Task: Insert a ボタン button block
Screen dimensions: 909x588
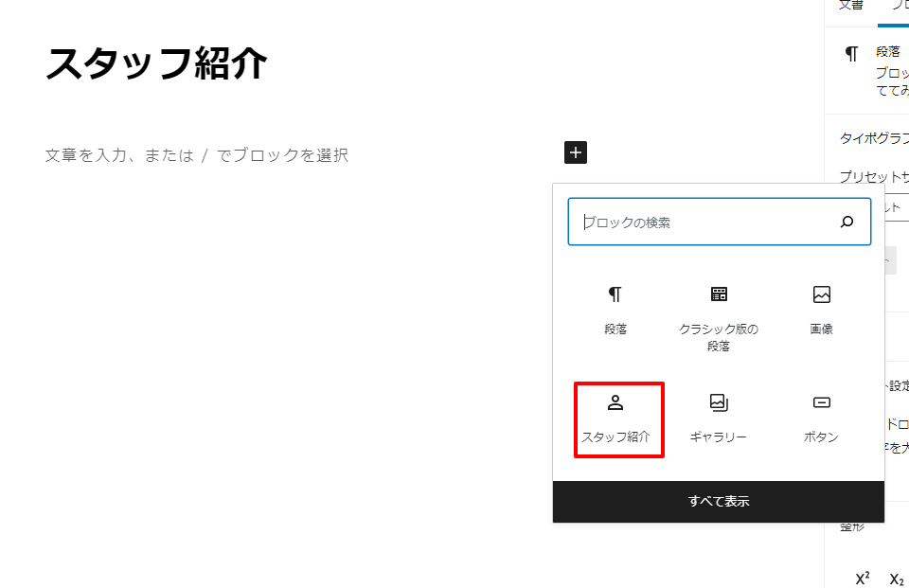Action: pos(821,419)
